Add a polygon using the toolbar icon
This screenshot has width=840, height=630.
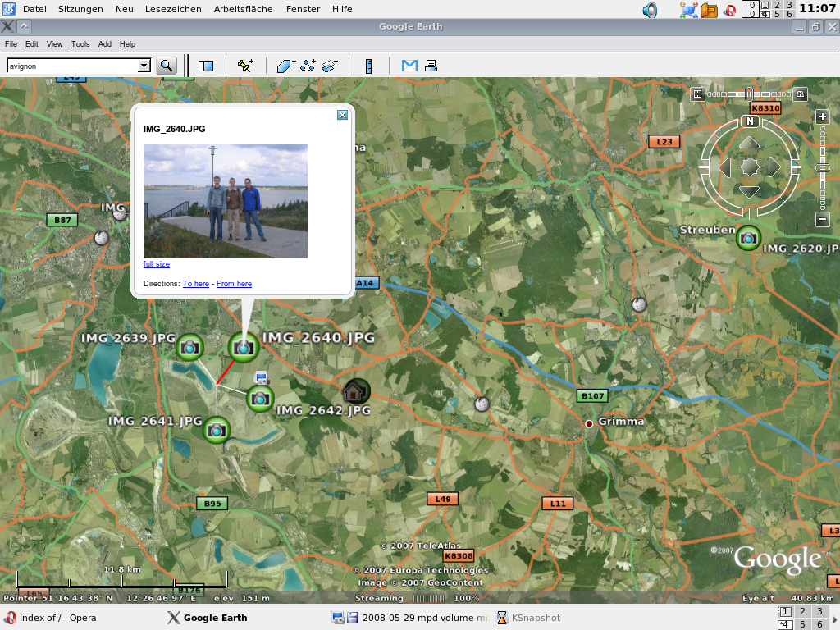[286, 66]
